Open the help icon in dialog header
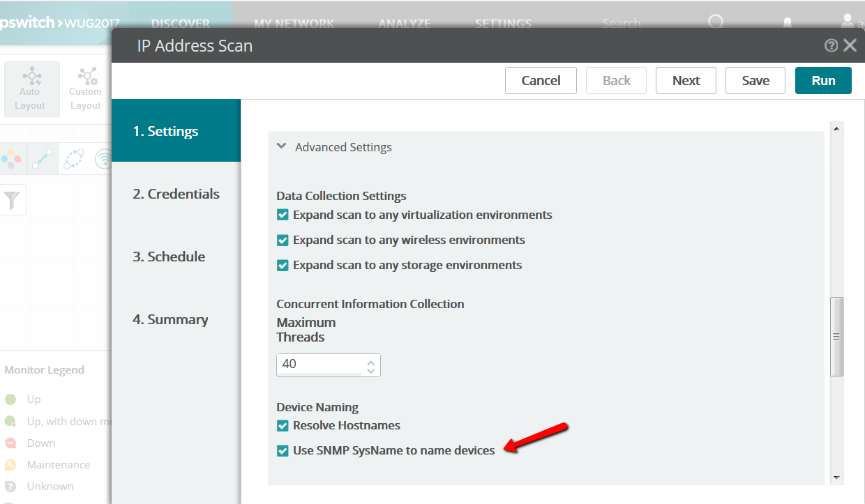Image resolution: width=865 pixels, height=504 pixels. pyautogui.click(x=831, y=45)
